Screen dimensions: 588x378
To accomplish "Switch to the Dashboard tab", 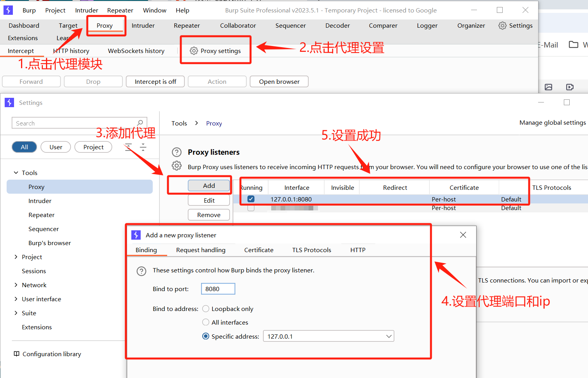I will coord(24,25).
